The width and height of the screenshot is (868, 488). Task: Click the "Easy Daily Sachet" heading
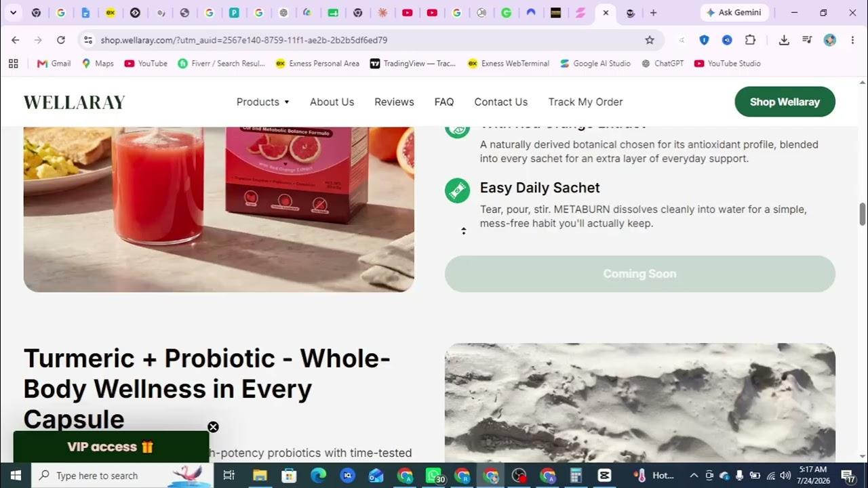tap(540, 188)
